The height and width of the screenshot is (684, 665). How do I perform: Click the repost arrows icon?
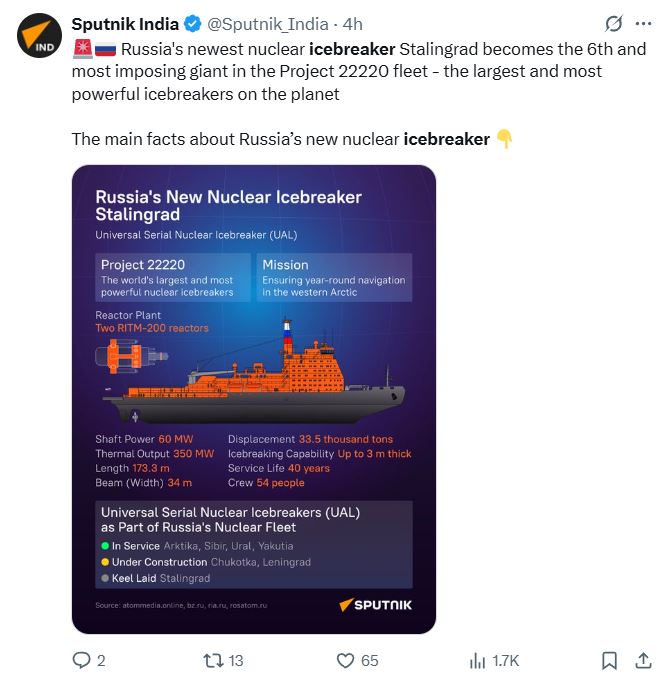click(211, 660)
